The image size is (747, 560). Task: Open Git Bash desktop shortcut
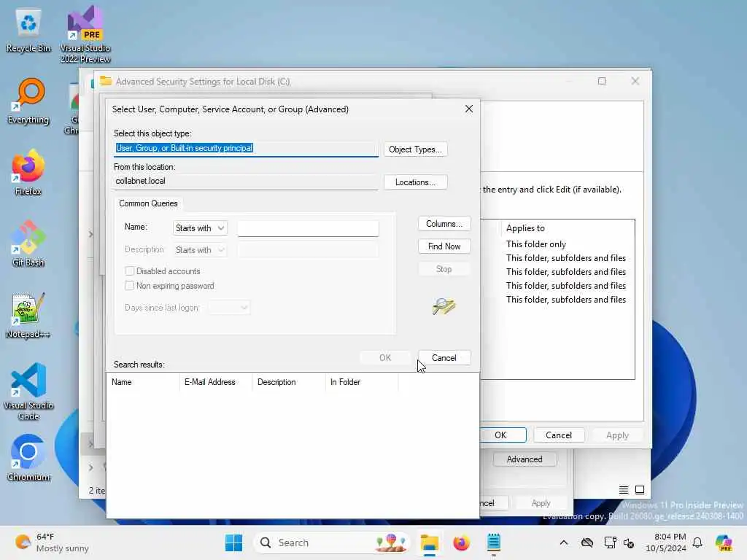click(x=28, y=244)
